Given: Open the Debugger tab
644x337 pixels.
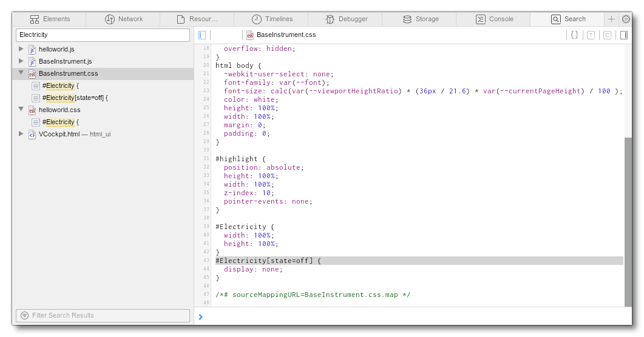Looking at the screenshot, I should (x=345, y=19).
